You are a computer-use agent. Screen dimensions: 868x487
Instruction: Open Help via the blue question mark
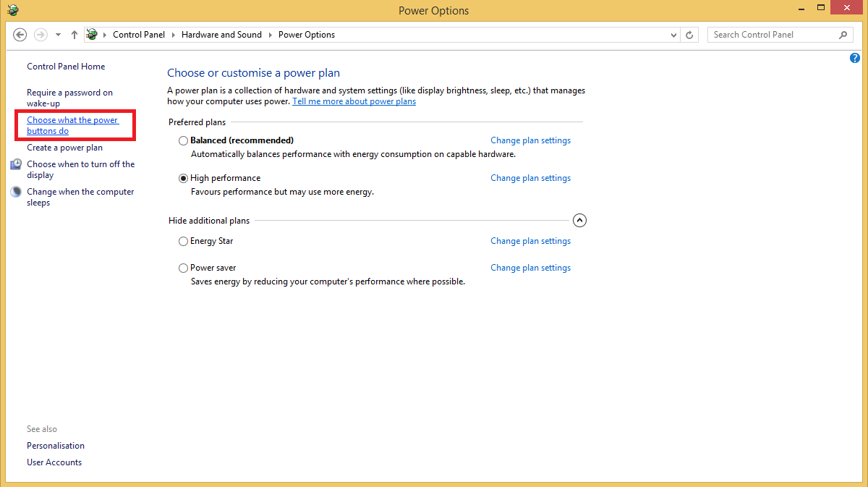pos(855,58)
